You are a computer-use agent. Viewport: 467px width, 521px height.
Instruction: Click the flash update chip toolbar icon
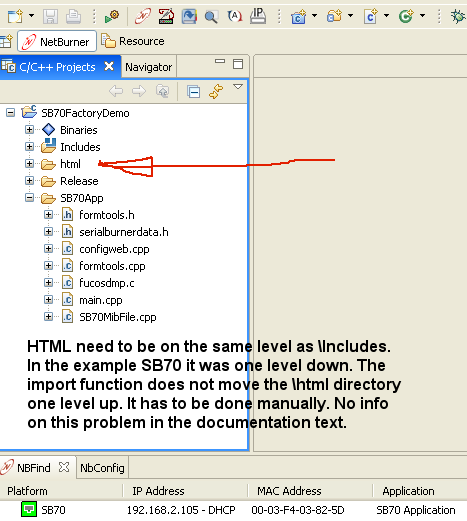point(166,16)
